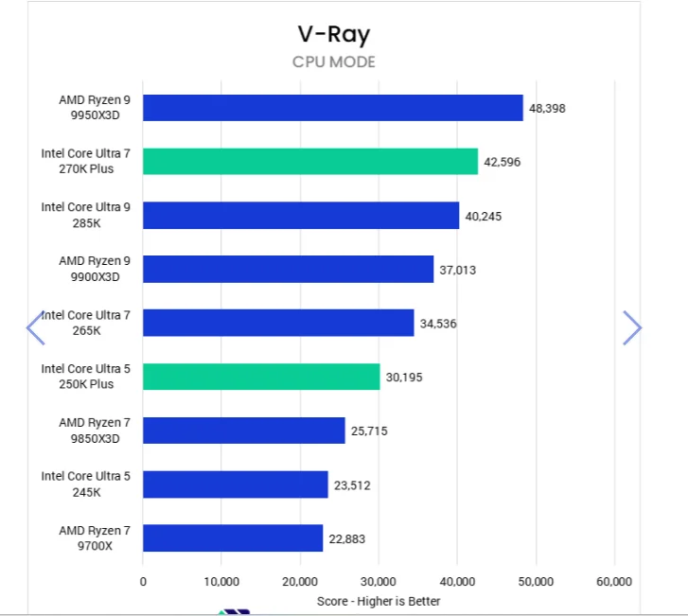Click the 30,000 axis tick label
The width and height of the screenshot is (688, 616).
(x=379, y=582)
